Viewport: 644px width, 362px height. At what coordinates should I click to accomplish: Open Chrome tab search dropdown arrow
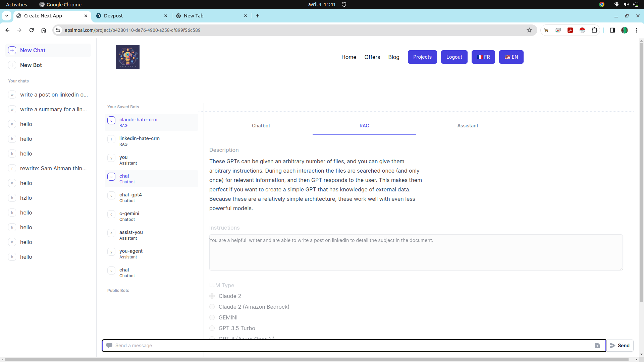tap(7, 16)
